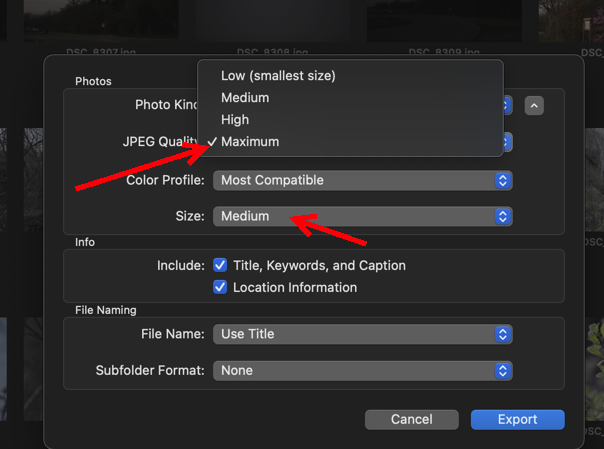Toggle the Location Information checkbox
This screenshot has width=604, height=449.
(x=221, y=288)
